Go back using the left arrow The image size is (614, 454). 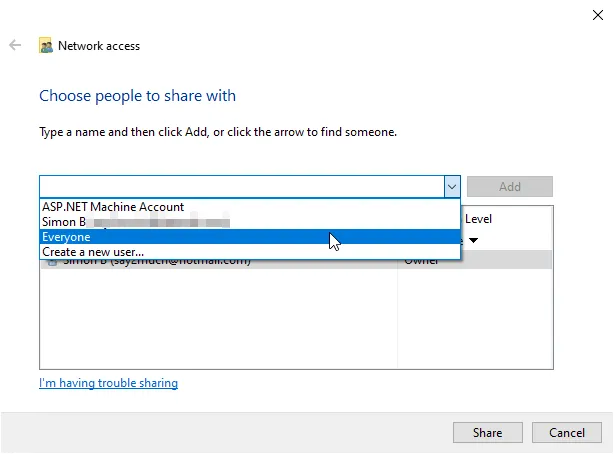coord(15,45)
